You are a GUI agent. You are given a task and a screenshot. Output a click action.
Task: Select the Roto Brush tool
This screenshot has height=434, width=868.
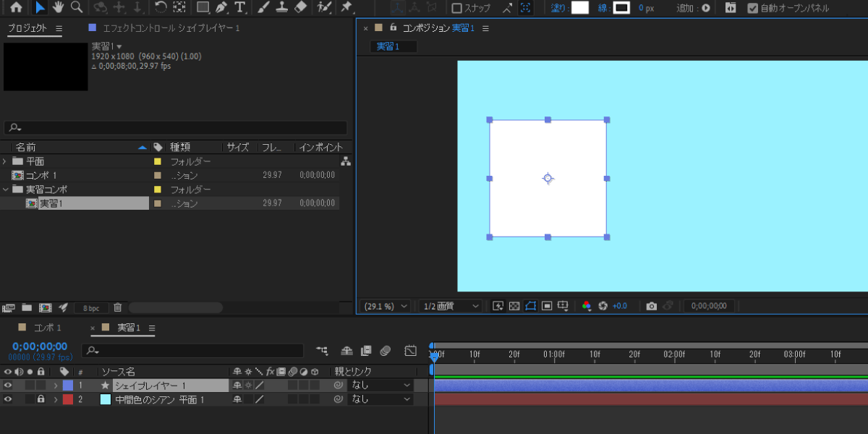pyautogui.click(x=325, y=8)
